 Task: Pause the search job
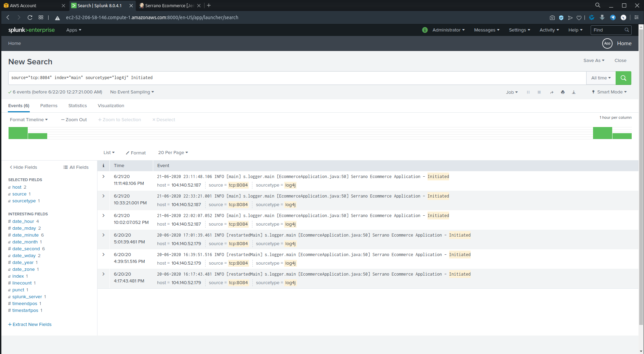pos(528,92)
